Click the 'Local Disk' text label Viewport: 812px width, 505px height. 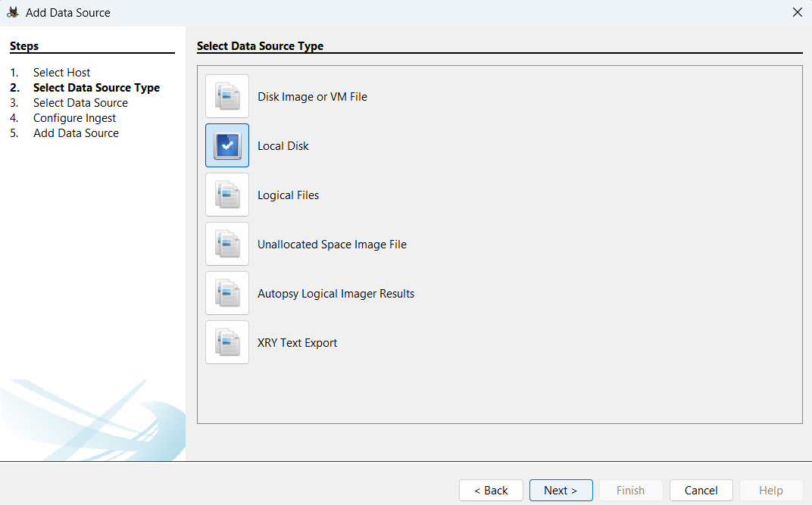pos(283,146)
